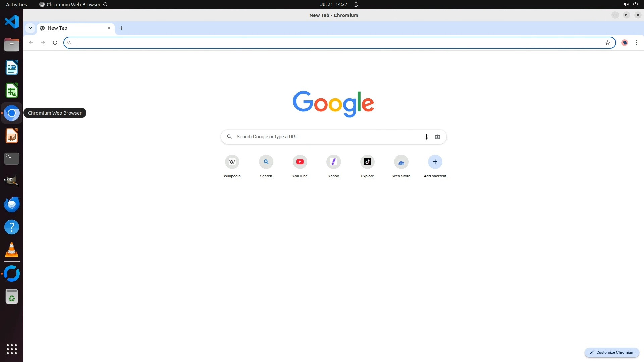Open the YouTube shortcut tile
Screen dimensions: 644x362
coord(300,162)
